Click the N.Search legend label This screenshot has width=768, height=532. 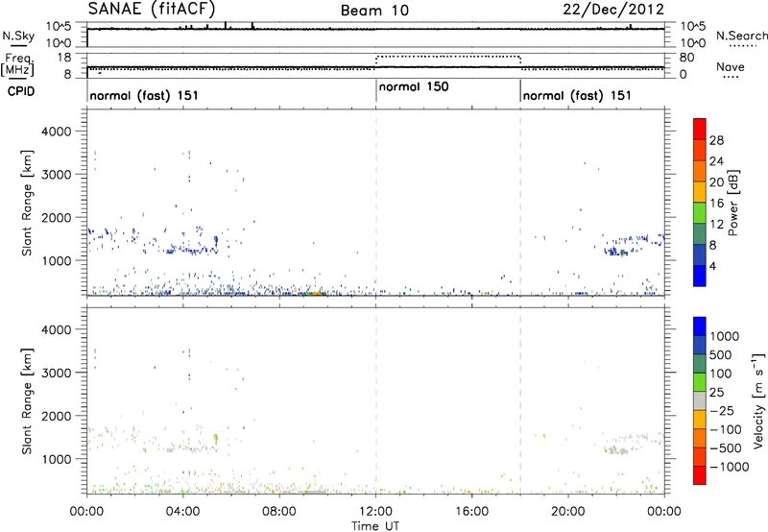[741, 36]
